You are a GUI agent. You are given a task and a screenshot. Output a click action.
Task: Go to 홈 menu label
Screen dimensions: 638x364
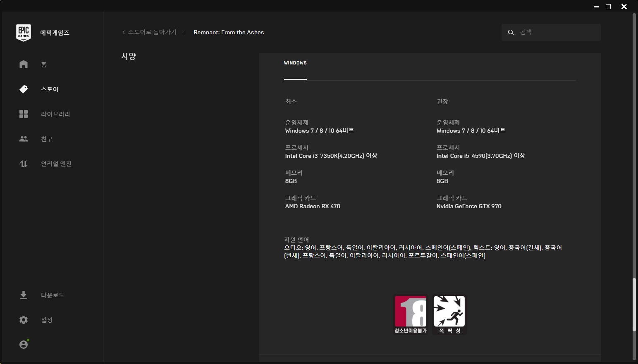(44, 64)
